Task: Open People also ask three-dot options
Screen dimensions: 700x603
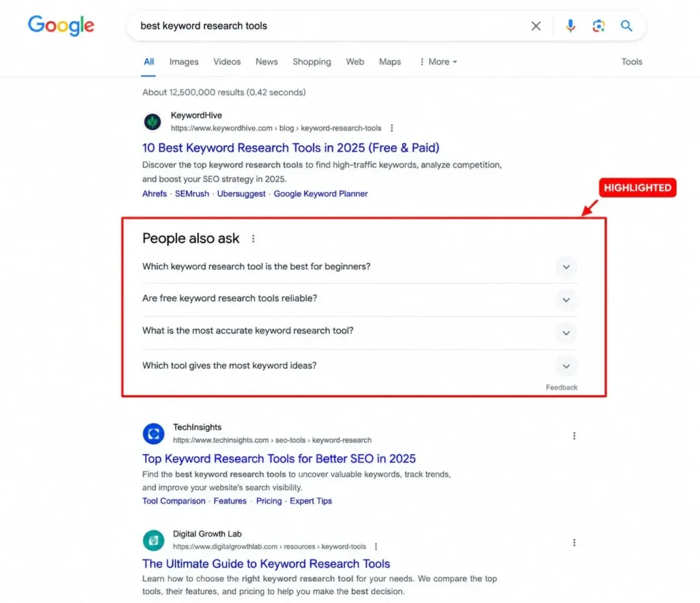Action: (x=253, y=239)
